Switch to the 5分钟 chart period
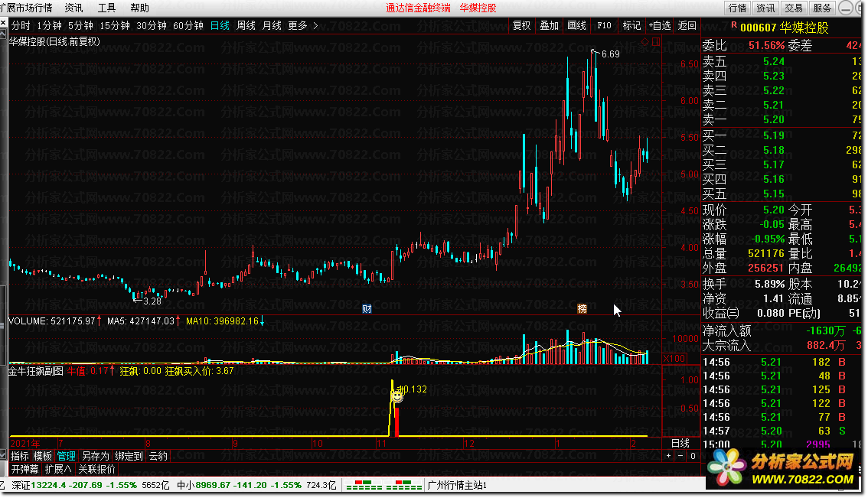The image size is (868, 498). tap(80, 25)
